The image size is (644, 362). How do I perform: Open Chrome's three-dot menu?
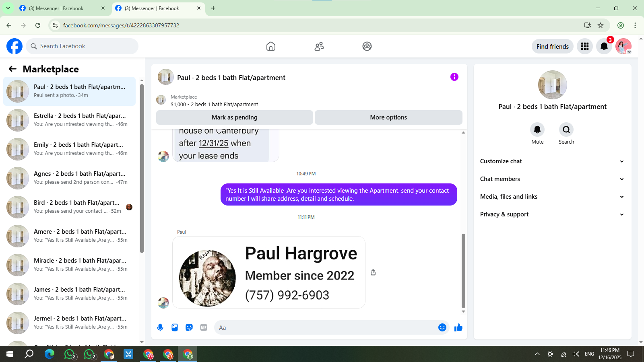[x=635, y=25]
